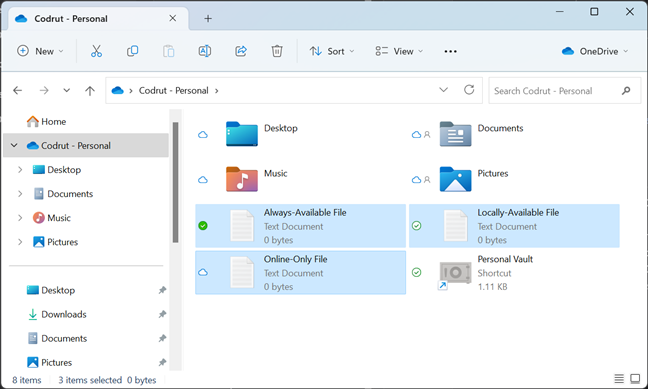Click the Copy icon in toolbar
The image size is (648, 389).
pos(132,51)
